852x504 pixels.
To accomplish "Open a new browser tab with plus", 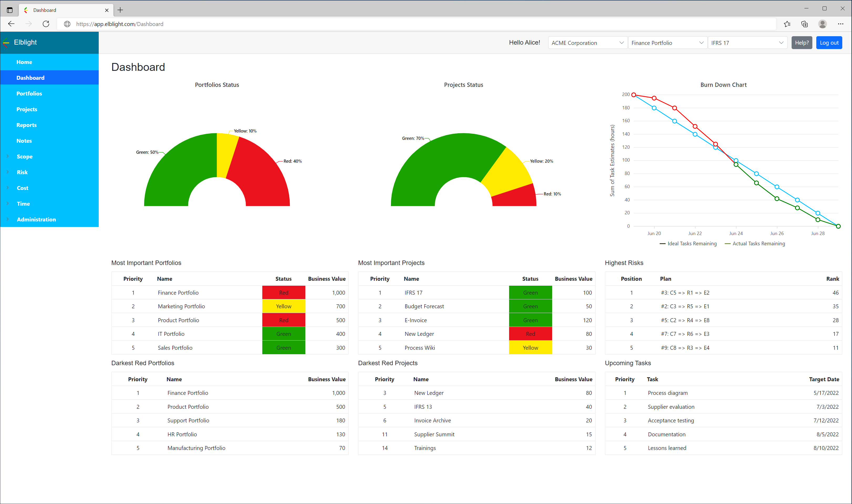I will coord(120,10).
